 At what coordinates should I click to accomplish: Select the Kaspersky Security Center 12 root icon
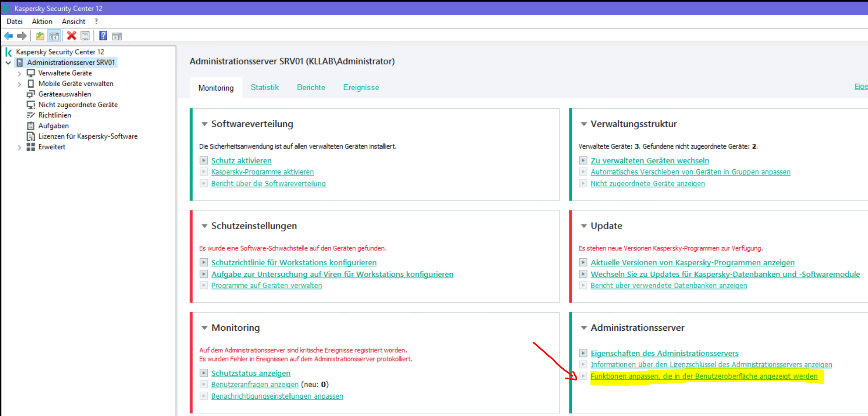[x=8, y=52]
